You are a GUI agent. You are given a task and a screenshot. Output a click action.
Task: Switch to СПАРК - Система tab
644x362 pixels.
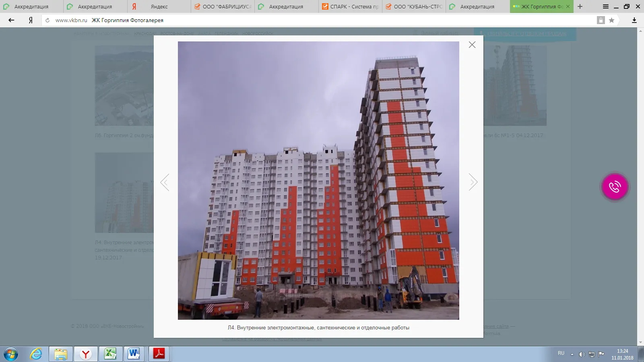[350, 6]
